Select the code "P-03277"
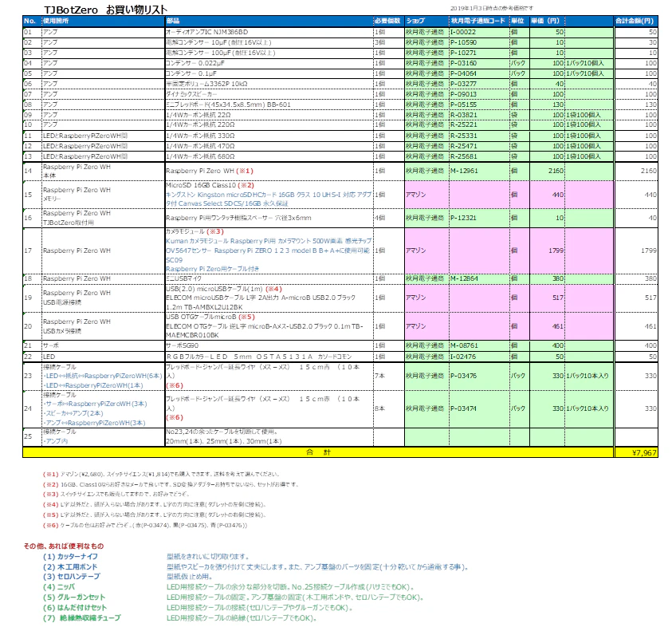 tap(463, 84)
